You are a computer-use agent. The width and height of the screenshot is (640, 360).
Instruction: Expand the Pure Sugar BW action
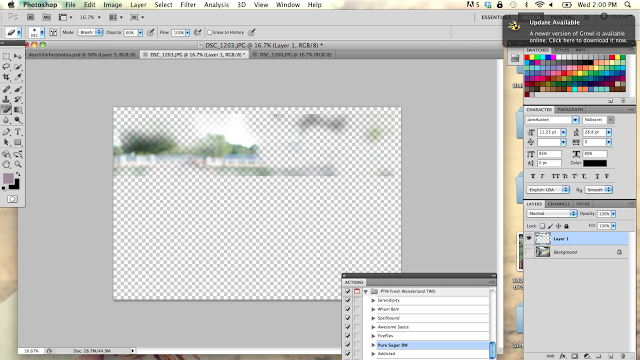(373, 345)
